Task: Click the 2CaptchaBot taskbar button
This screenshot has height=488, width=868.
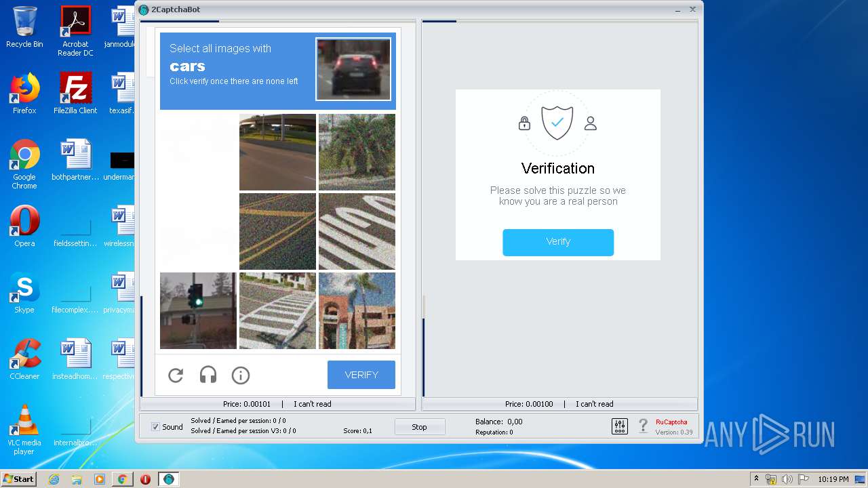Action: (168, 479)
